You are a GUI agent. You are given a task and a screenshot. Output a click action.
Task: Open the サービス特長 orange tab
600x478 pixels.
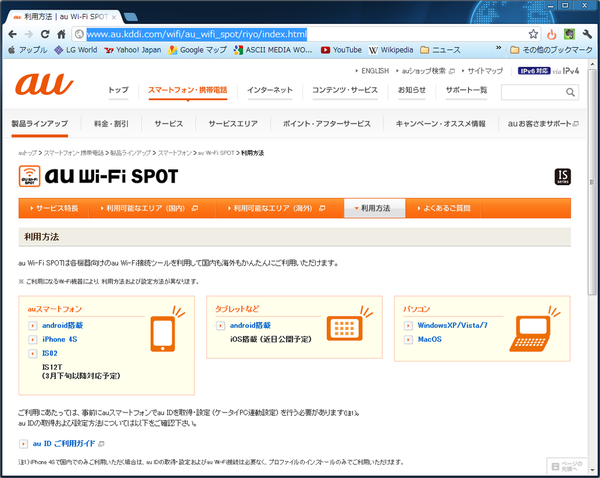pos(54,208)
